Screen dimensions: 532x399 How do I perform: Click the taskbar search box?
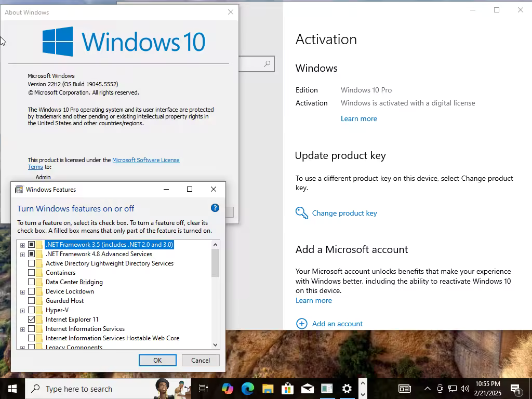(108, 389)
